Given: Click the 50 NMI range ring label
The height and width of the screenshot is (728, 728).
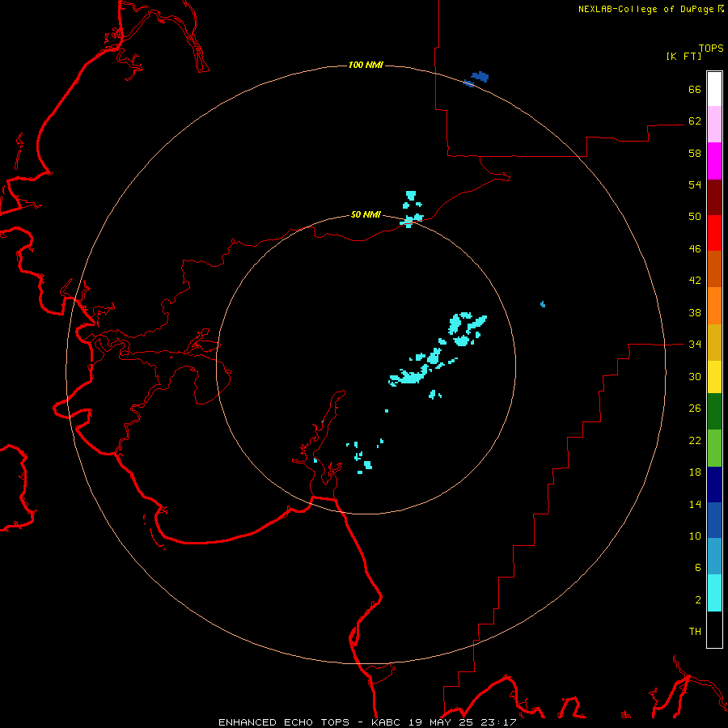Looking at the screenshot, I should (366, 214).
